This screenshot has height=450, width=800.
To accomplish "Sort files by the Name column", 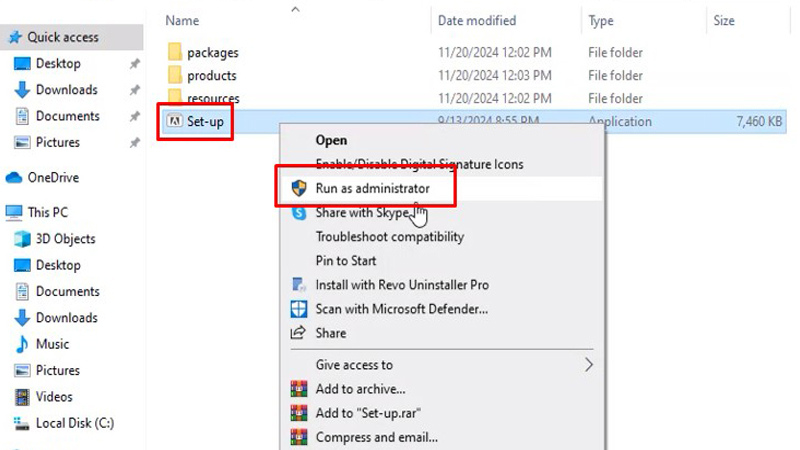I will point(182,21).
